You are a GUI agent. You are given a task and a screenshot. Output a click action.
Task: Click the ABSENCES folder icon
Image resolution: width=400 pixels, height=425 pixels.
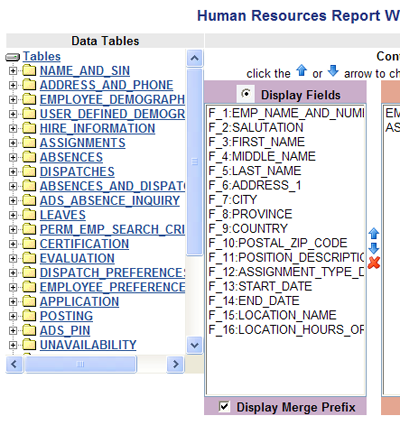(29, 157)
